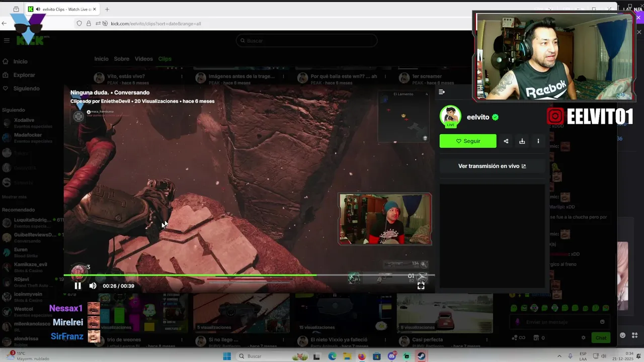Download the clip with download icon

(x=522, y=141)
